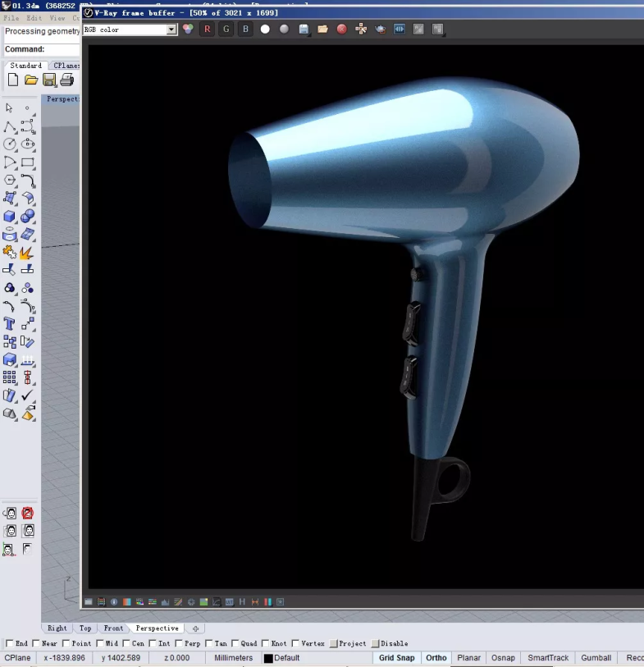
Task: Open the CPlanes toolbar tab
Action: [x=66, y=66]
